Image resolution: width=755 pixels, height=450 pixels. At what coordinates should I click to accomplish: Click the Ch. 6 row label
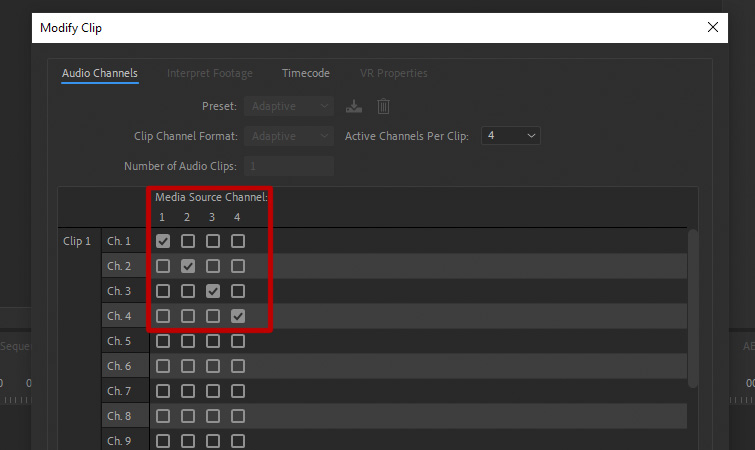119,366
